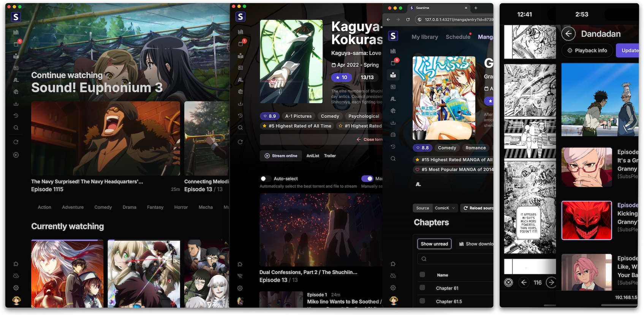Switch to the My library tab
644x315 pixels.
(x=425, y=37)
